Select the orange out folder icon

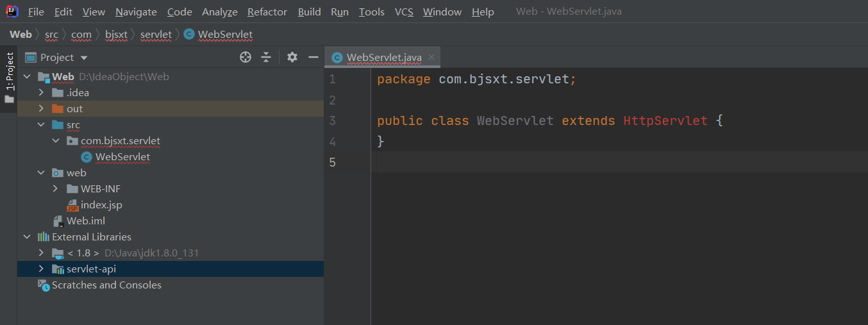click(58, 109)
